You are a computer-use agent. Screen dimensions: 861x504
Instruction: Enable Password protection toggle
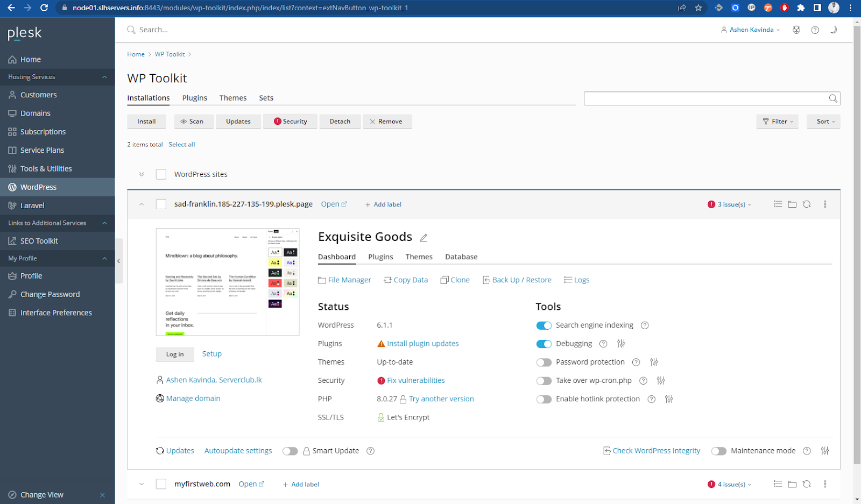click(544, 363)
